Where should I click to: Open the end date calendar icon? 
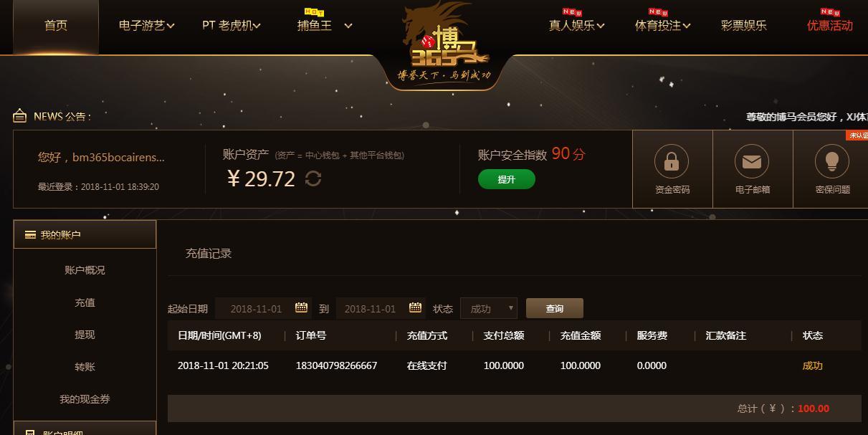415,308
